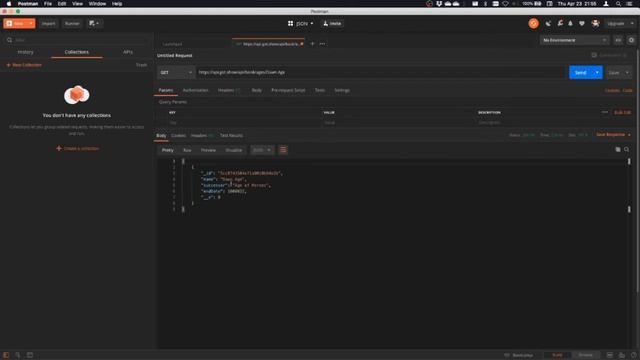Screen dimensions: 640x360
Task: Select the Preview response view
Action: (208, 150)
